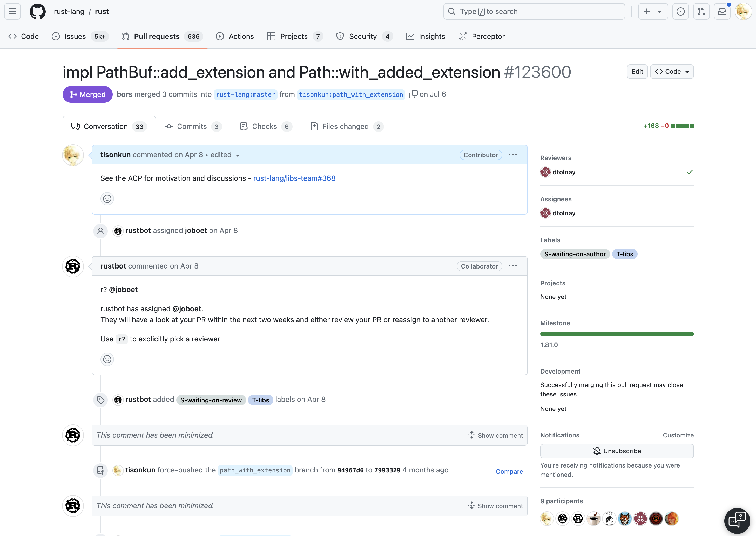The image size is (756, 536).
Task: Open rustbot's avatar beside the r? comment
Action: coord(73,266)
